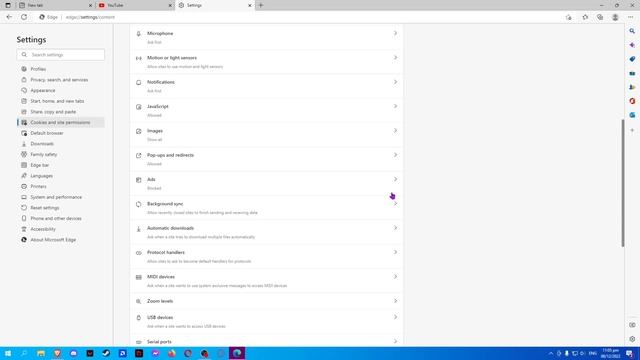Screen dimensions: 640x360
Task: Open Steam from the taskbar
Action: point(106,353)
